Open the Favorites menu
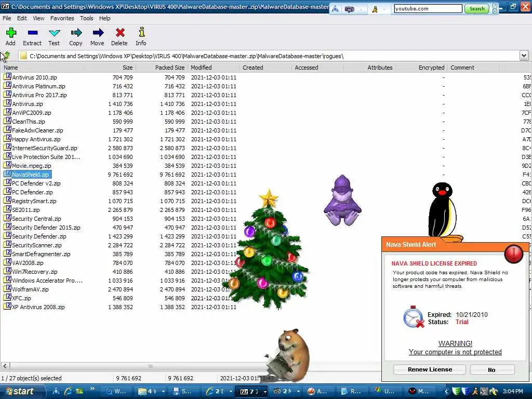The height and width of the screenshot is (399, 532). (62, 18)
